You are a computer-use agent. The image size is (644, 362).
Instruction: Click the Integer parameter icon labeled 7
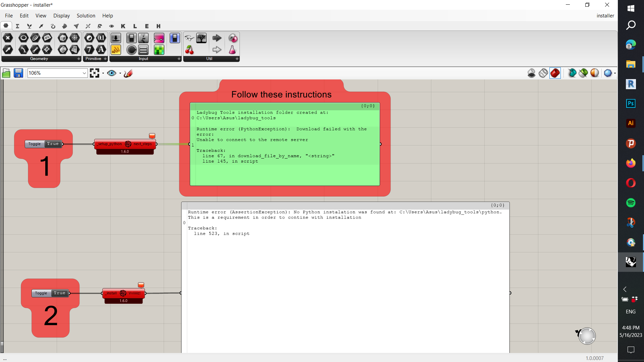(x=89, y=50)
